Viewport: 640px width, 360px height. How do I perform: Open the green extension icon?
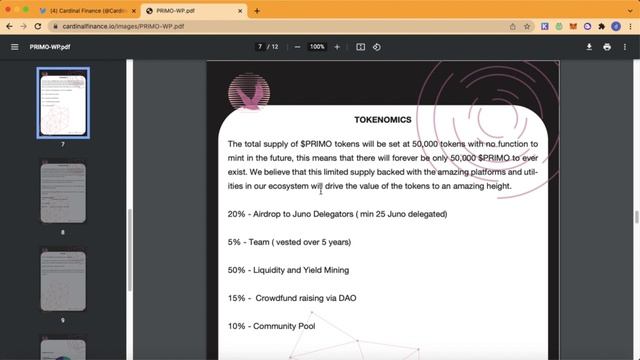[x=559, y=27]
